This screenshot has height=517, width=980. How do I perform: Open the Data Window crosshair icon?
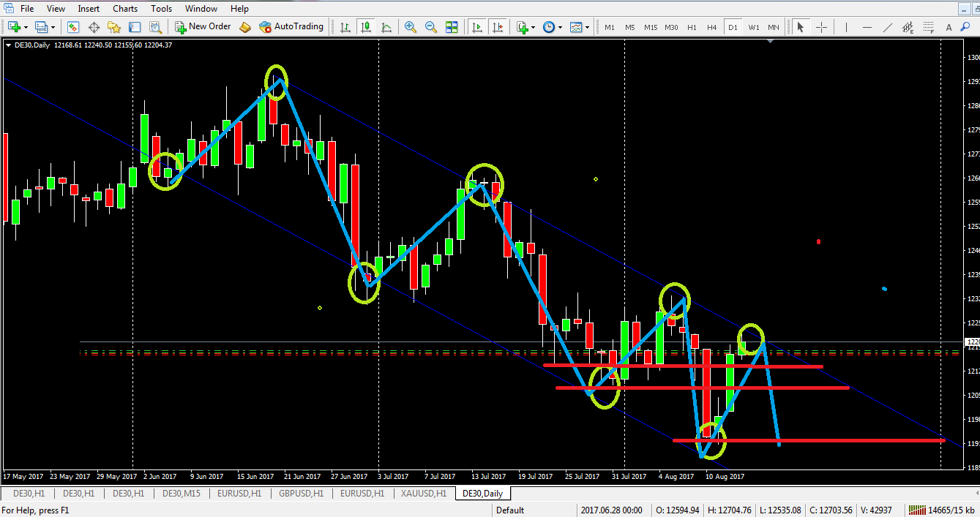pyautogui.click(x=94, y=27)
